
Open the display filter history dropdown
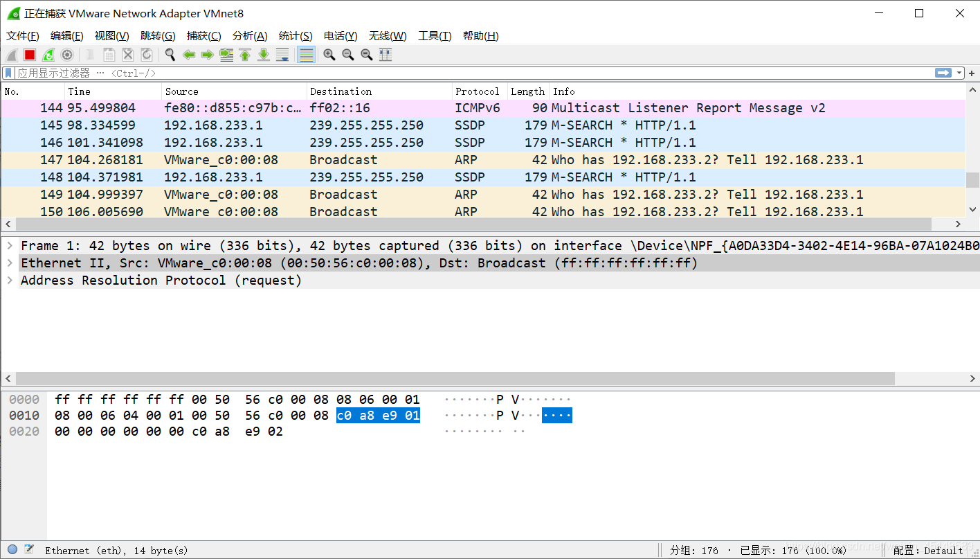959,73
